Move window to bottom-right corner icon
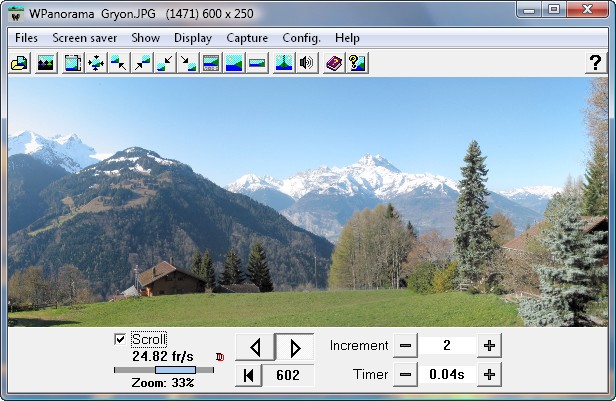The width and height of the screenshot is (616, 401). click(x=188, y=63)
